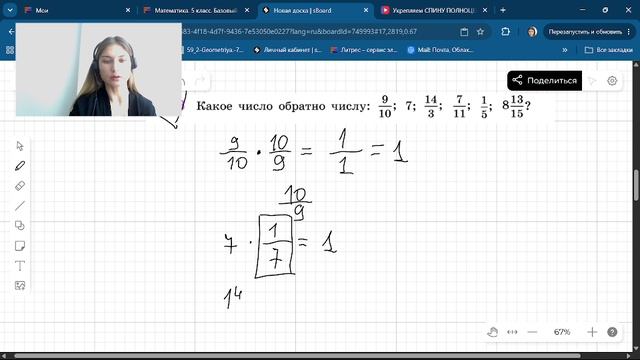Select the shapes tool
The width and height of the screenshot is (640, 360).
(20, 225)
